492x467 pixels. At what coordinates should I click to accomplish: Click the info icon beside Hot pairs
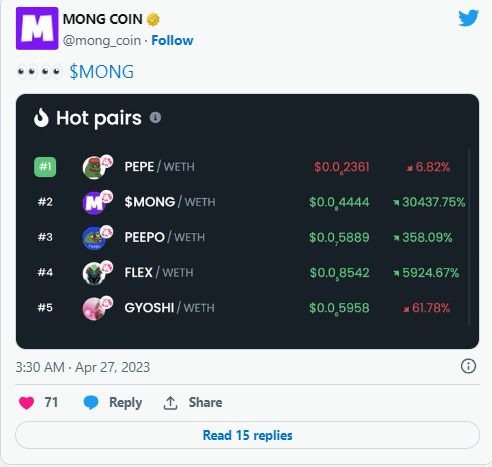155,117
